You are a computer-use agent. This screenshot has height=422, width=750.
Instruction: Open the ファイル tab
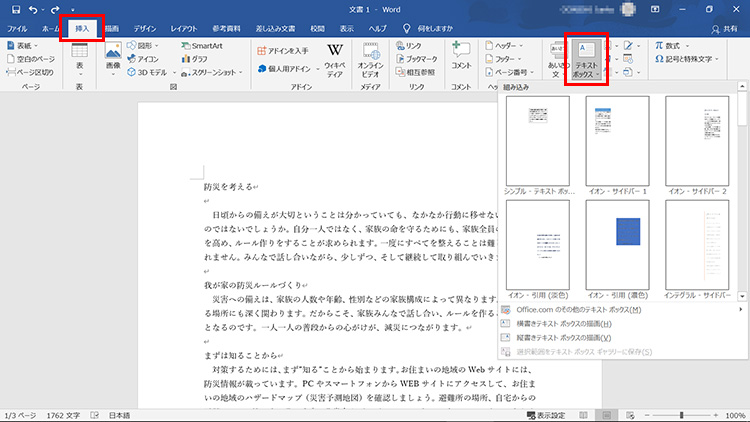pyautogui.click(x=18, y=29)
